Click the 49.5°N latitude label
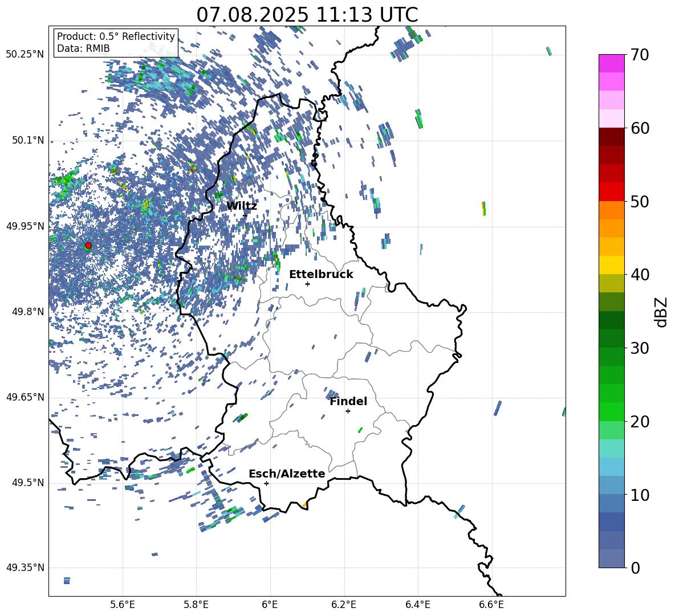Viewport: 675px width, 616px height. tap(27, 483)
